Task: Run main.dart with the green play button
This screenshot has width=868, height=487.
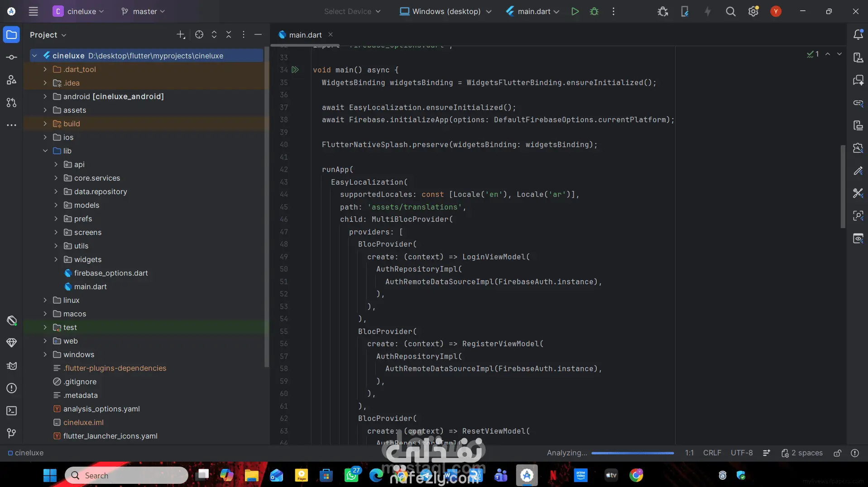Action: [x=575, y=11]
